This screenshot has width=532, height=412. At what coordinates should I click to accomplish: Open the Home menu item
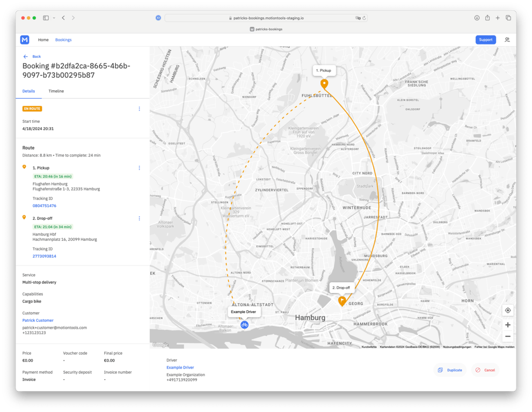43,40
